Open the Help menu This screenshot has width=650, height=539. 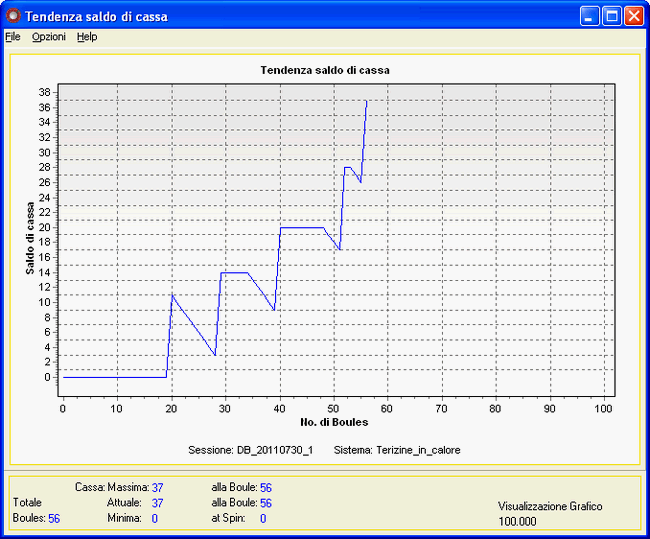point(87,37)
